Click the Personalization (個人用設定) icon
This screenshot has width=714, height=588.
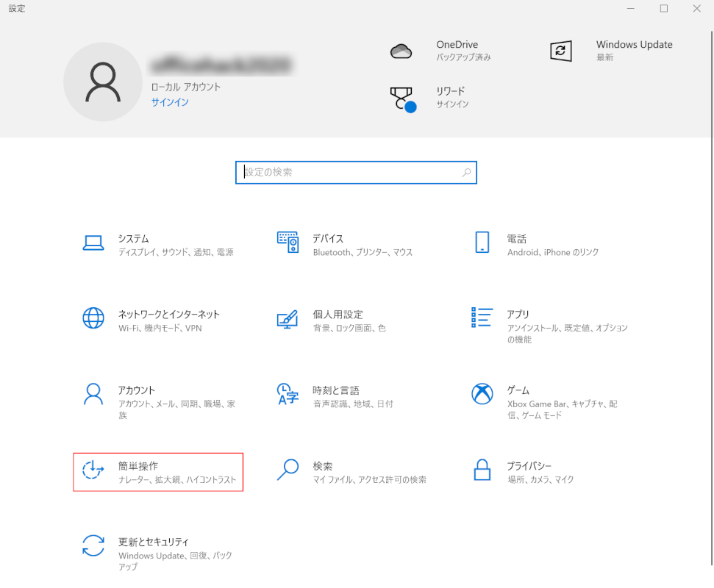coord(288,319)
